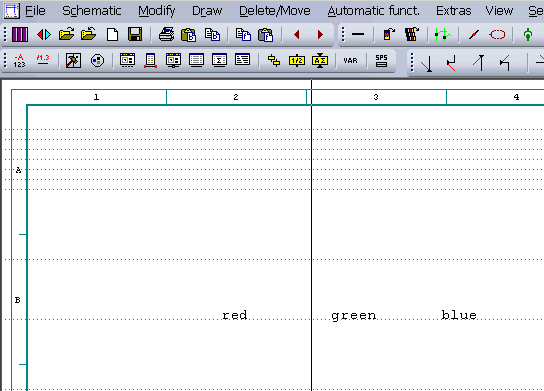544x391 pixels.
Task: Click the VAR toolbar button
Action: pos(350,60)
